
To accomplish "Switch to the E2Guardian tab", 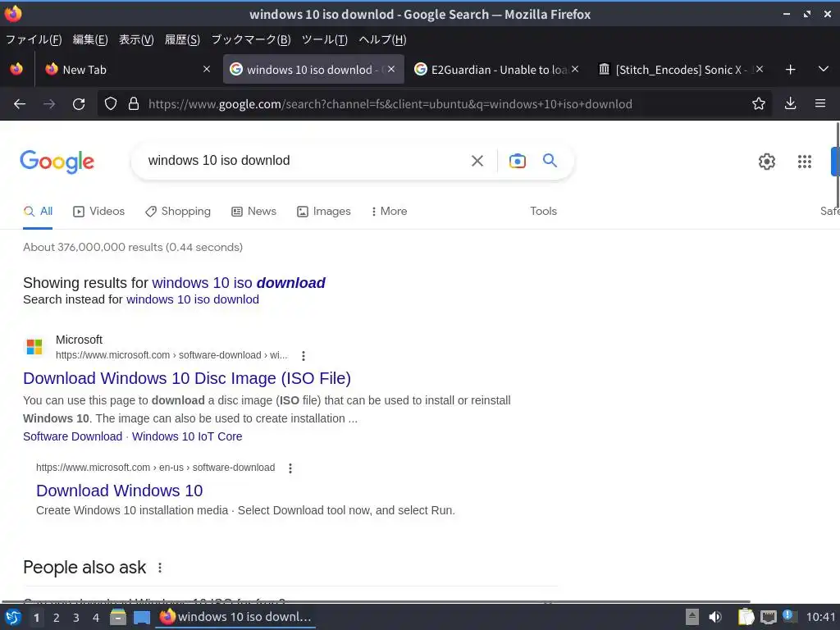I will pos(496,70).
